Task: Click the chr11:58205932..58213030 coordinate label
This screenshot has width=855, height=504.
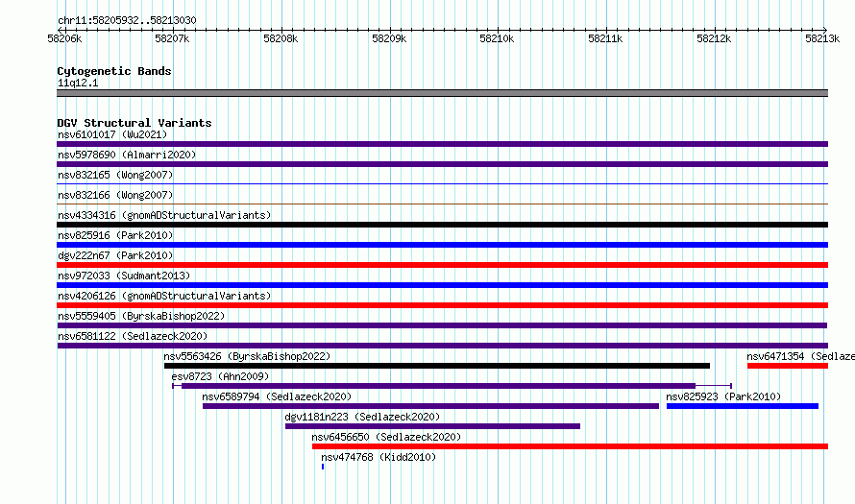Action: coord(127,20)
